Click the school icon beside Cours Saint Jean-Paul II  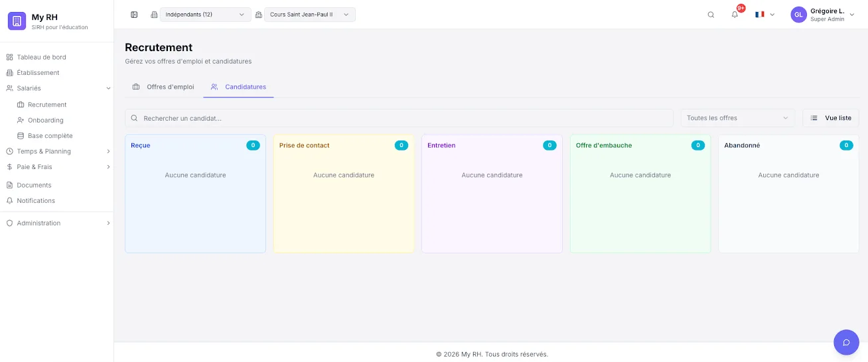point(259,15)
